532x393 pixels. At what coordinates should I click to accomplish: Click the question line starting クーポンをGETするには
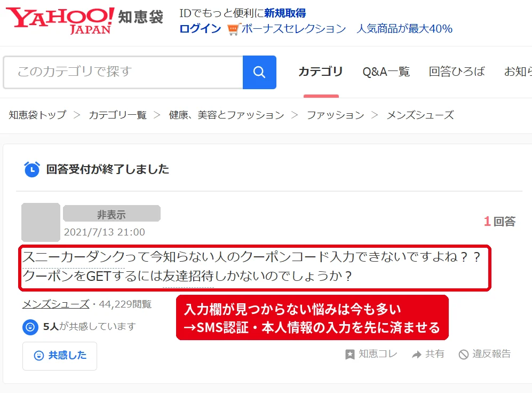(x=187, y=276)
